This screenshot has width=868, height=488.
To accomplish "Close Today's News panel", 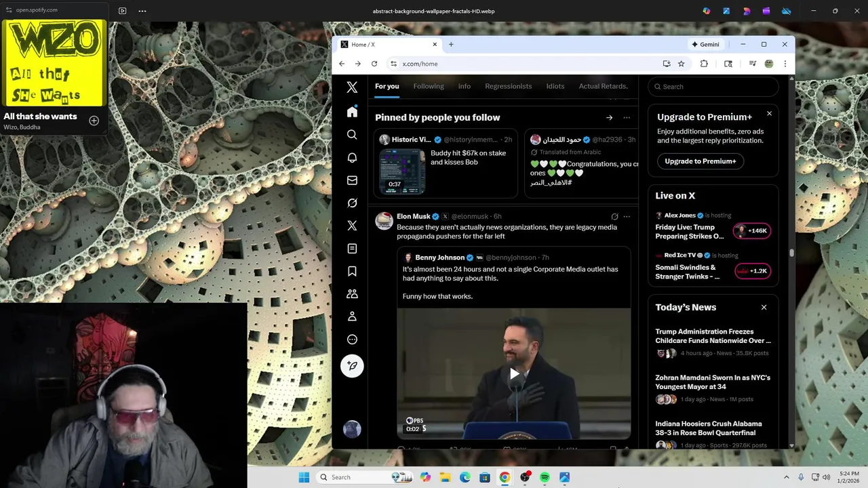I will pyautogui.click(x=764, y=307).
